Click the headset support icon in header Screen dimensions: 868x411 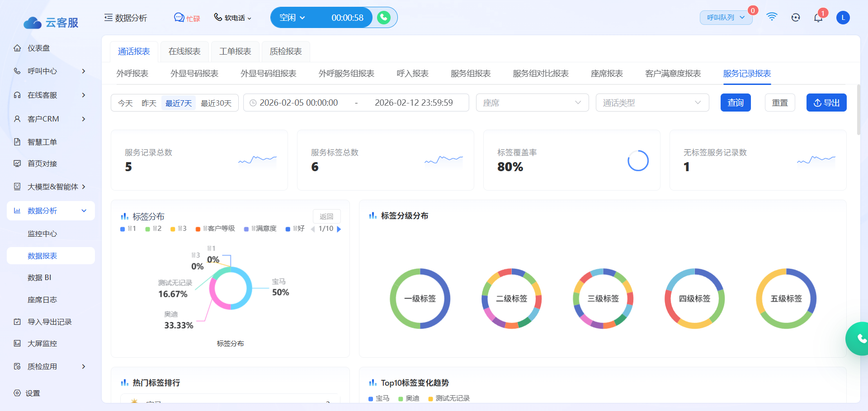(796, 18)
